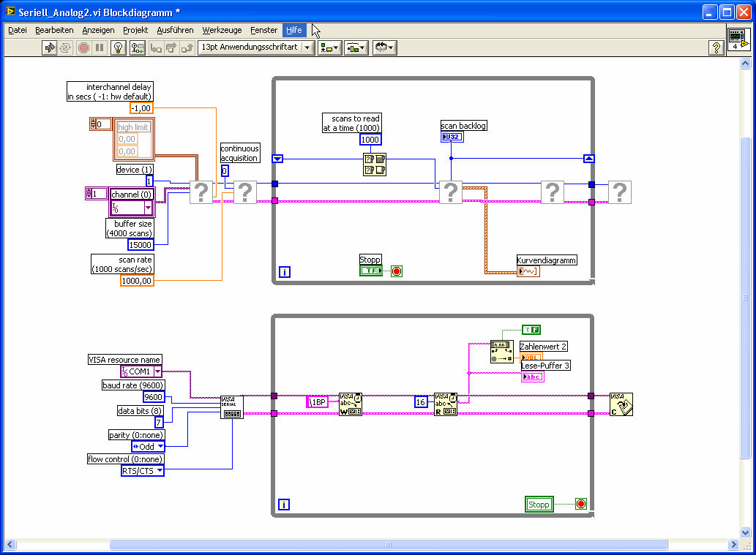Click the Run arrow toolbar button

(x=50, y=48)
